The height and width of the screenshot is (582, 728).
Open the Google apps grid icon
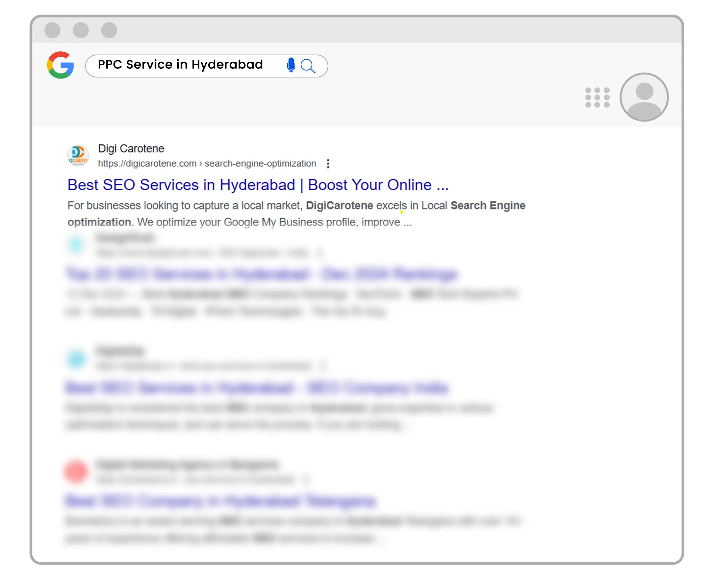coord(597,97)
